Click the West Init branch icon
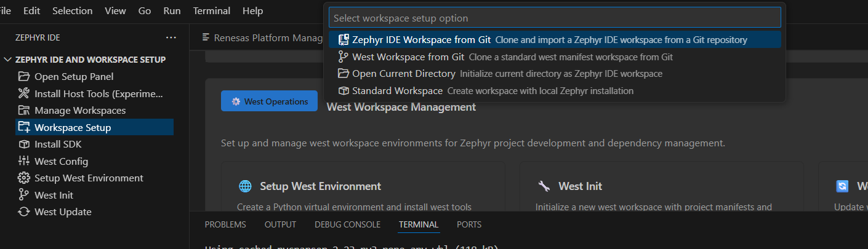868x249 pixels. (x=24, y=195)
